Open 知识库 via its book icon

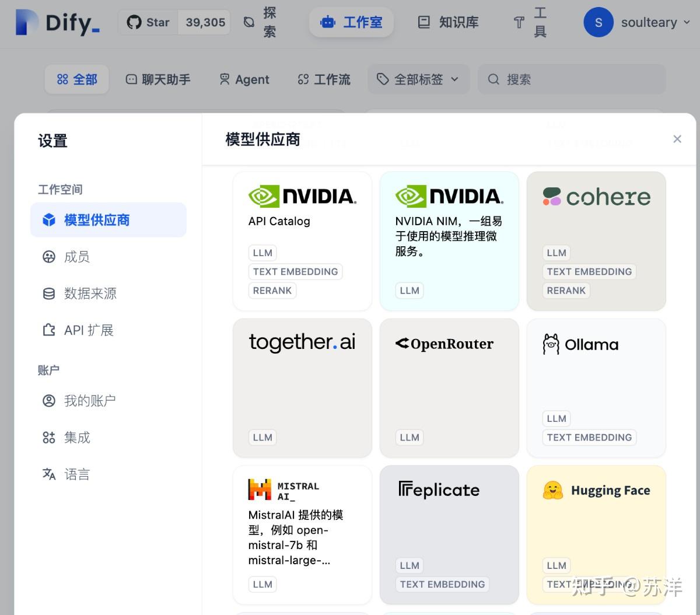423,22
